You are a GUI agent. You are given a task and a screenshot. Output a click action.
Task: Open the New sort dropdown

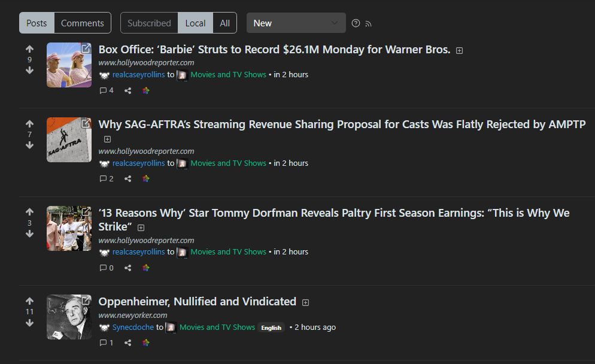coord(296,23)
